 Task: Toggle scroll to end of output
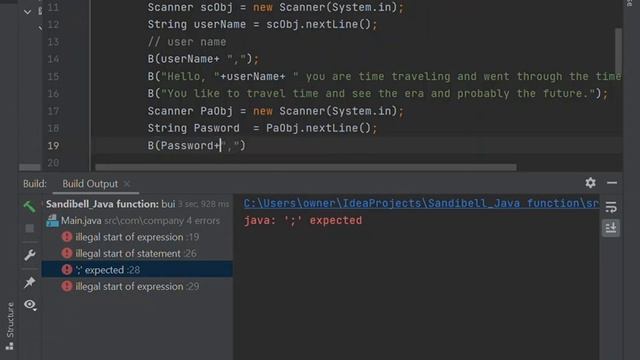point(611,228)
